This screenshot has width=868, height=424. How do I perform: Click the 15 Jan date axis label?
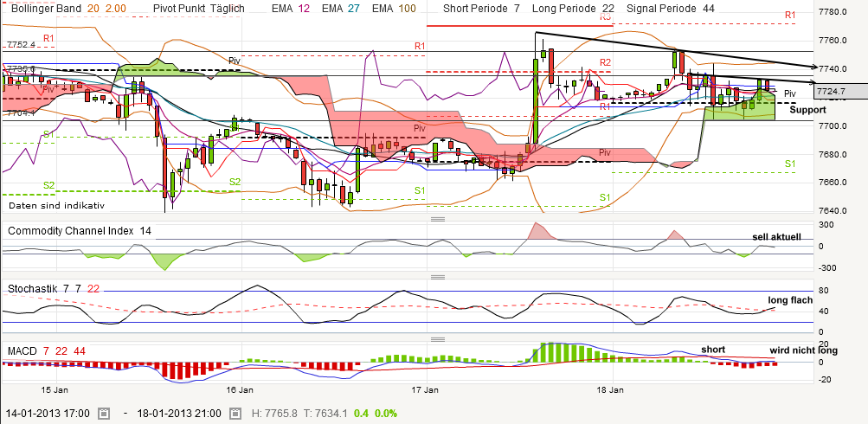[55, 389]
